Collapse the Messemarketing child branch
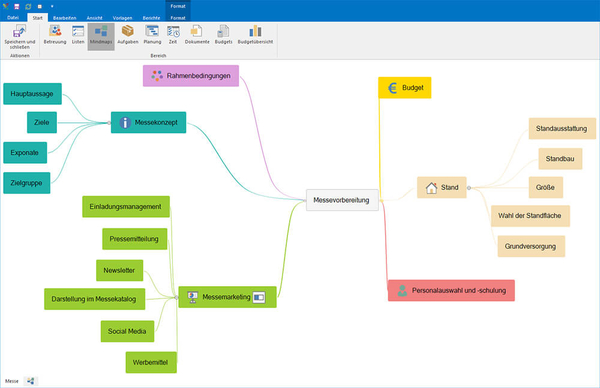600x388 pixels. coord(176,297)
